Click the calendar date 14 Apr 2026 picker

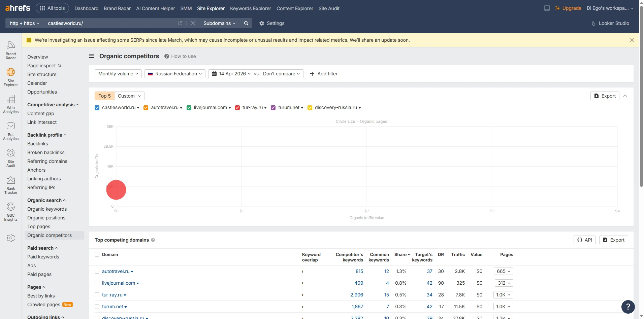231,74
